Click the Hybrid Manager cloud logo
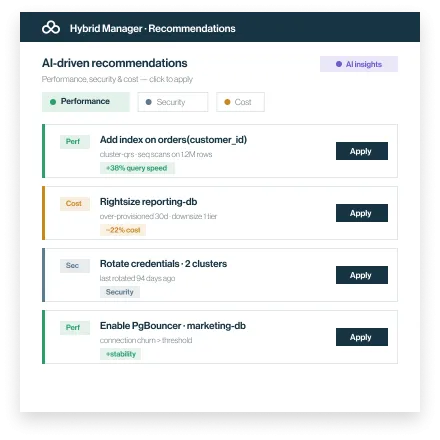The height and width of the screenshot is (440, 440). tap(51, 28)
